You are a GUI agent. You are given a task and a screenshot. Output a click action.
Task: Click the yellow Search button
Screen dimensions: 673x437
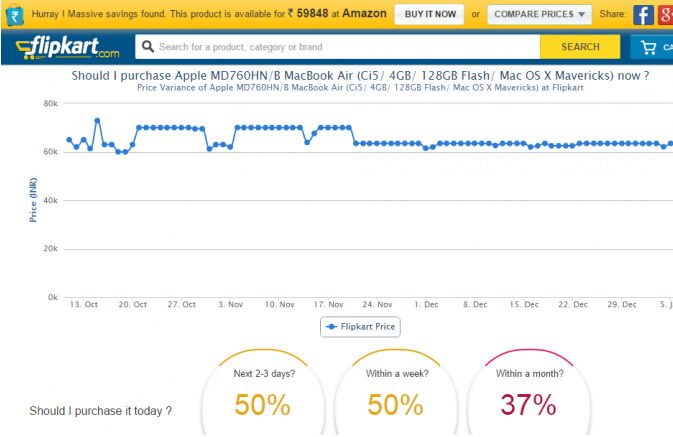coord(580,47)
